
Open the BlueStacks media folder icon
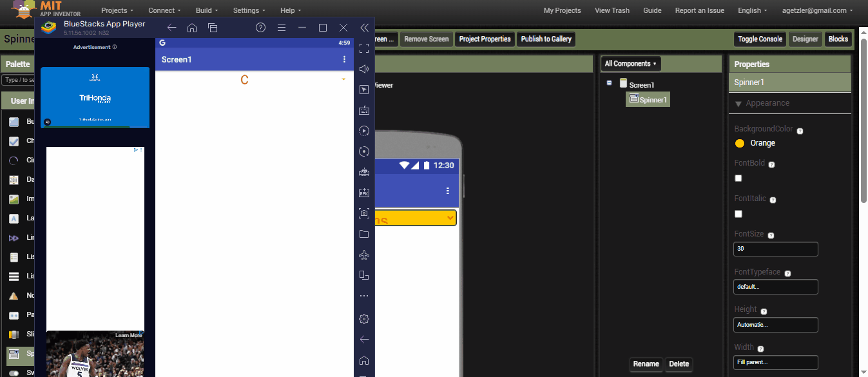364,234
